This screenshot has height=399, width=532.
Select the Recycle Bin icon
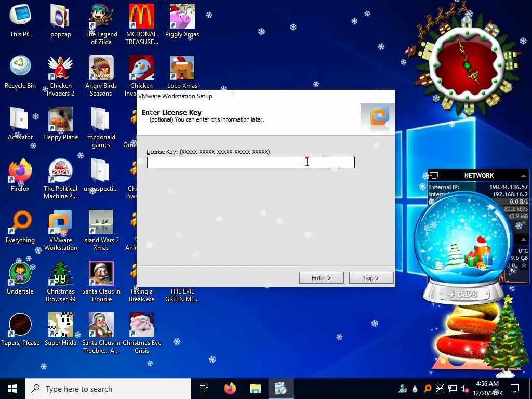tap(20, 72)
